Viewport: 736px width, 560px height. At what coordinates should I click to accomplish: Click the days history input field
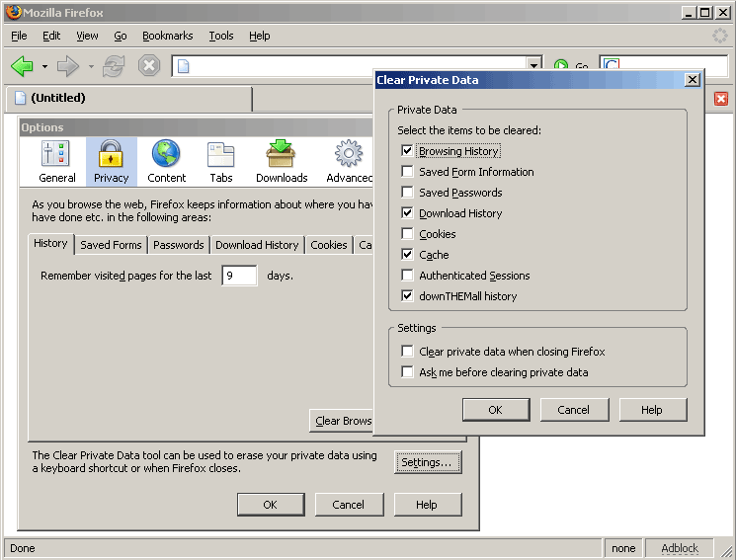pos(239,276)
